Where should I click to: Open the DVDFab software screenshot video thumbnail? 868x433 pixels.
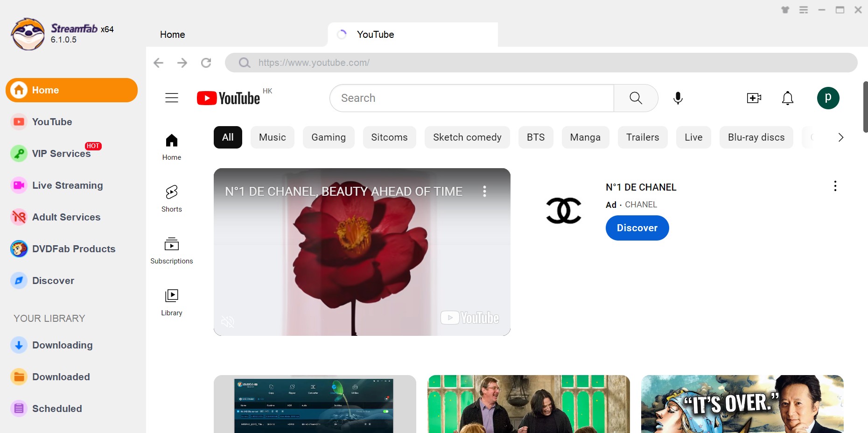[x=315, y=404]
